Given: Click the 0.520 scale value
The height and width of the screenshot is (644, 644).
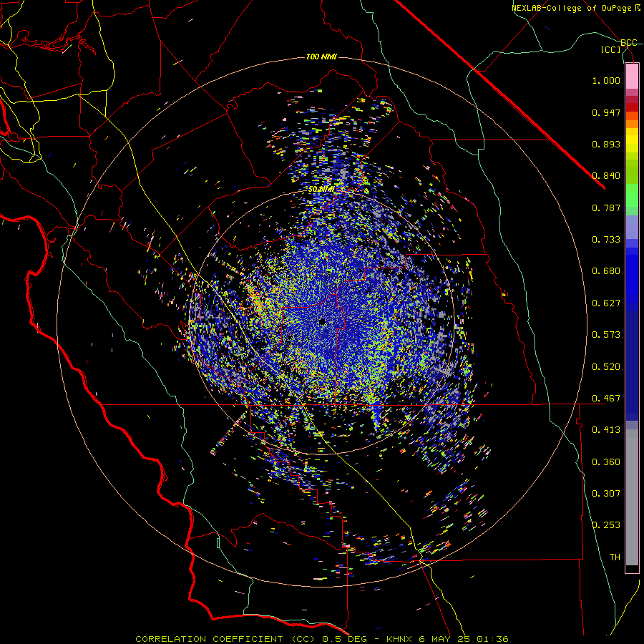Looking at the screenshot, I should click(606, 367).
